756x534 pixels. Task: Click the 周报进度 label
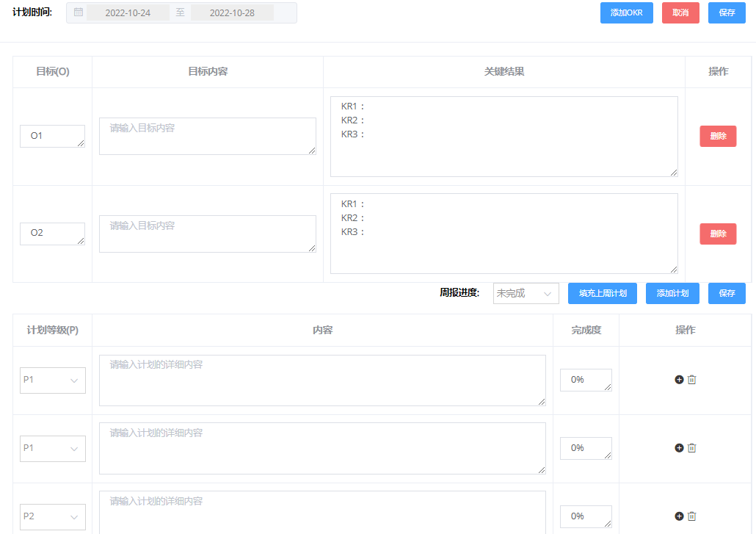pos(459,293)
